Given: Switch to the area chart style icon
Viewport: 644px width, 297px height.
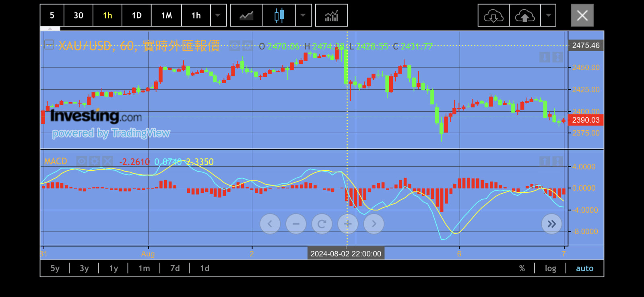Looking at the screenshot, I should [x=246, y=16].
